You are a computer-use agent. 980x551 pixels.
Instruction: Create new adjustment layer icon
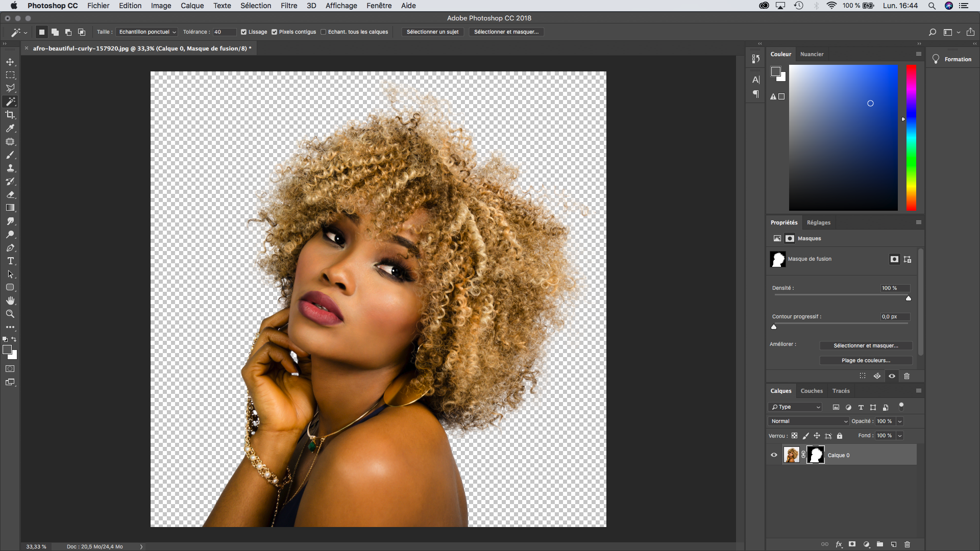(866, 544)
